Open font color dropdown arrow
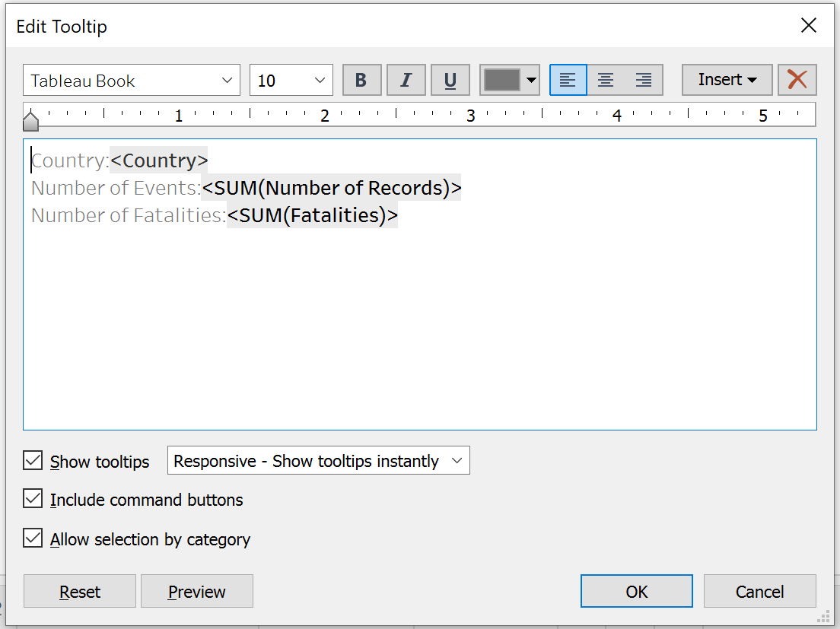 pos(531,80)
